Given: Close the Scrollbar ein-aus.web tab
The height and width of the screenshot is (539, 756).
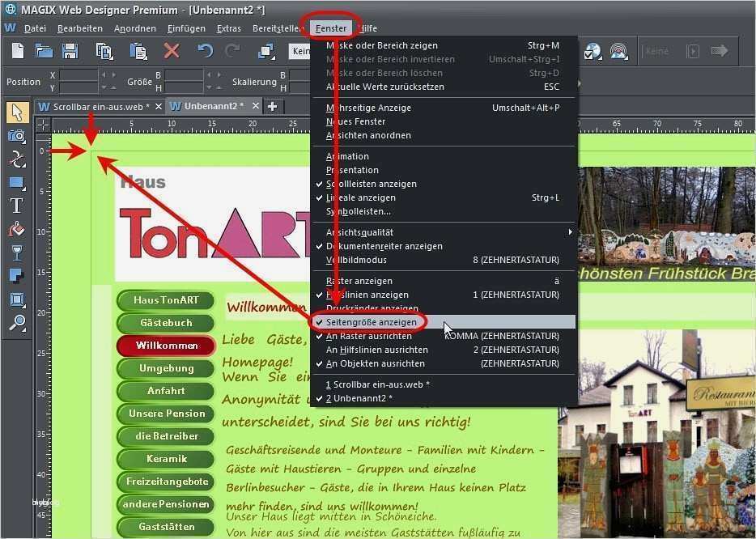Looking at the screenshot, I should point(159,107).
